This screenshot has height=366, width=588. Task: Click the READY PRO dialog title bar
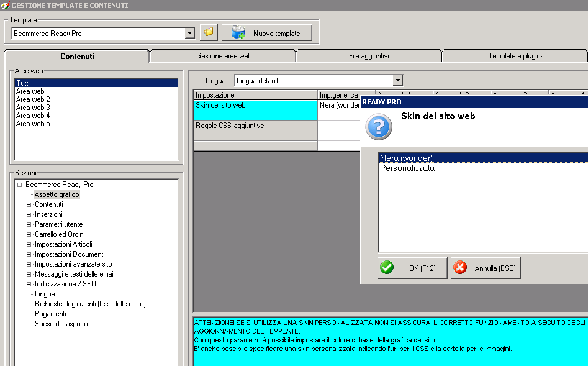474,102
